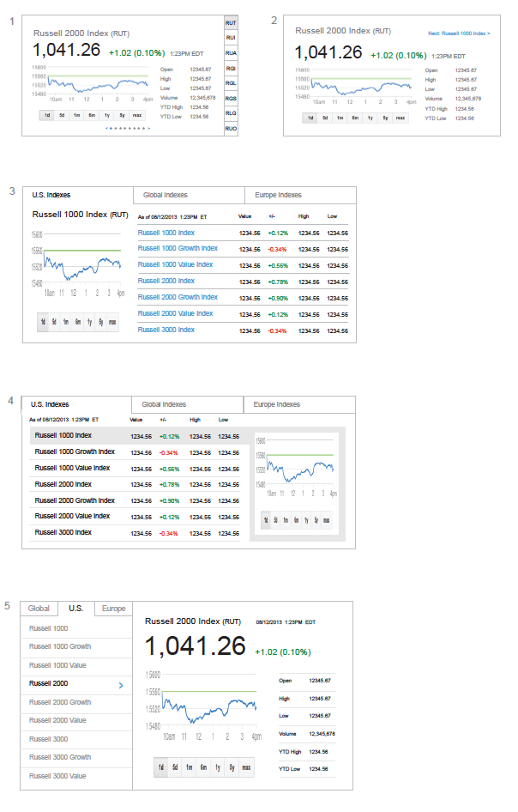518x812 pixels.
Task: Select the Russell 1000 Value Index row in widget 4
Action: coord(72,468)
